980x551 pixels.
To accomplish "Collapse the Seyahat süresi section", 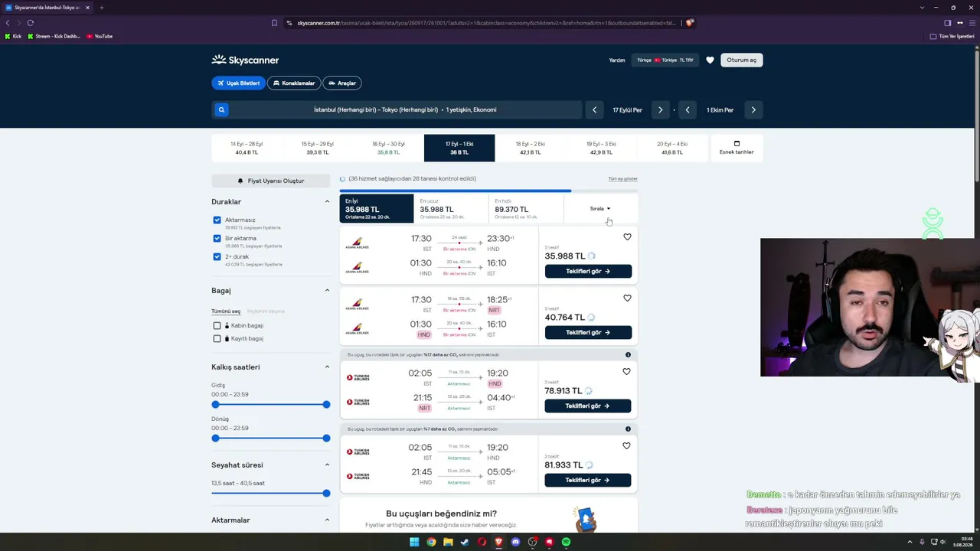I will point(327,465).
